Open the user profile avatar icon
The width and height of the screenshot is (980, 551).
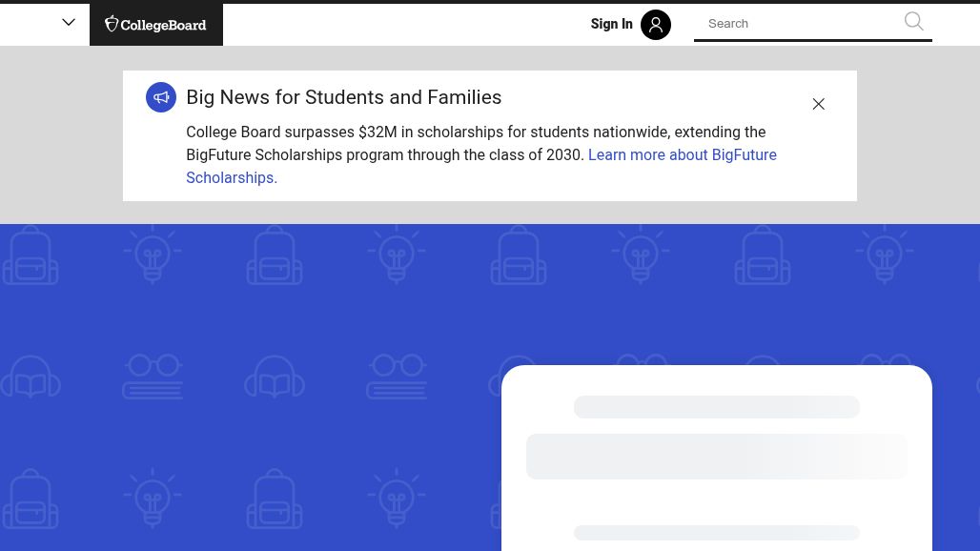click(656, 25)
